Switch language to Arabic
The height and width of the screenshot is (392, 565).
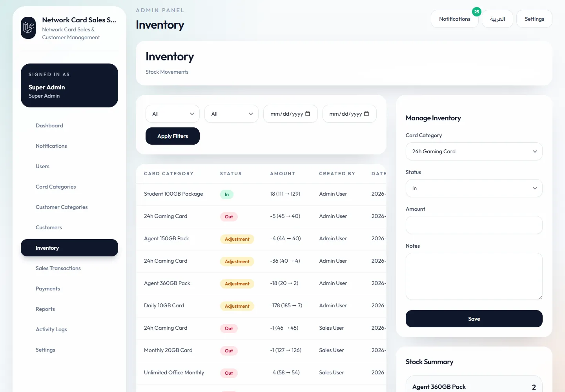498,19
